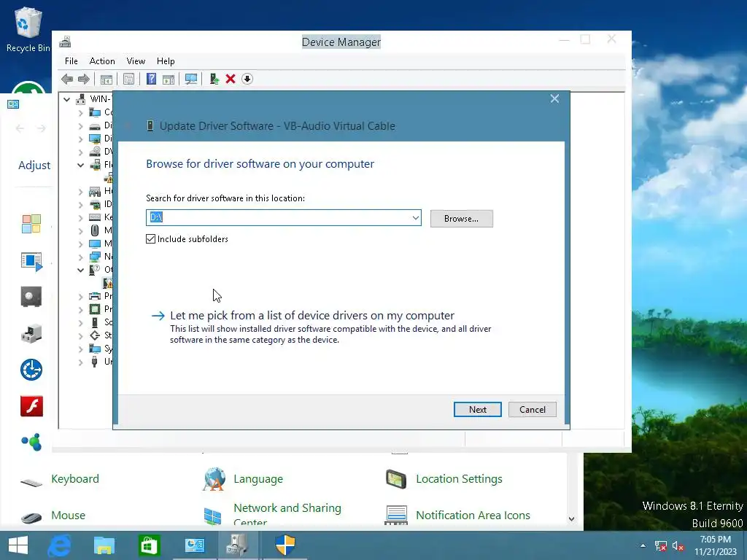The image size is (747, 560).
Task: Click the Back arrow in Device Manager toolbar
Action: [x=67, y=79]
